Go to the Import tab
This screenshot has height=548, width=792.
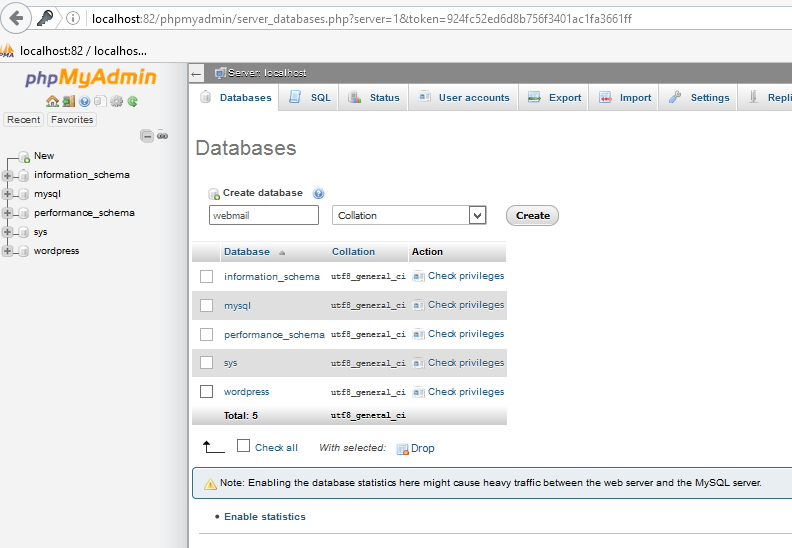tap(624, 97)
